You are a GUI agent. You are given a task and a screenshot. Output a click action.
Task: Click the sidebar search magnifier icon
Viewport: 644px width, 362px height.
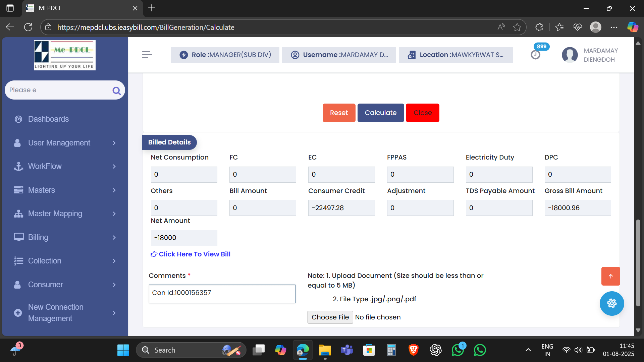[x=116, y=90]
